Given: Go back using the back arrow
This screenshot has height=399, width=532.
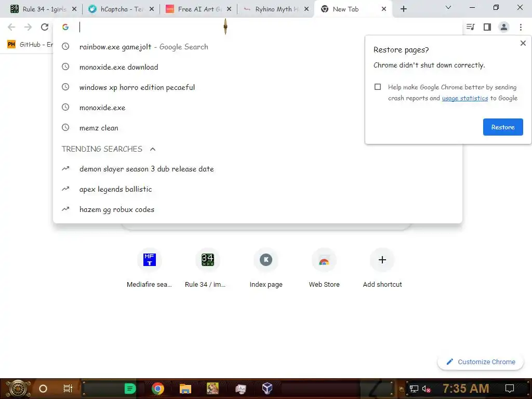Looking at the screenshot, I should pyautogui.click(x=11, y=27).
